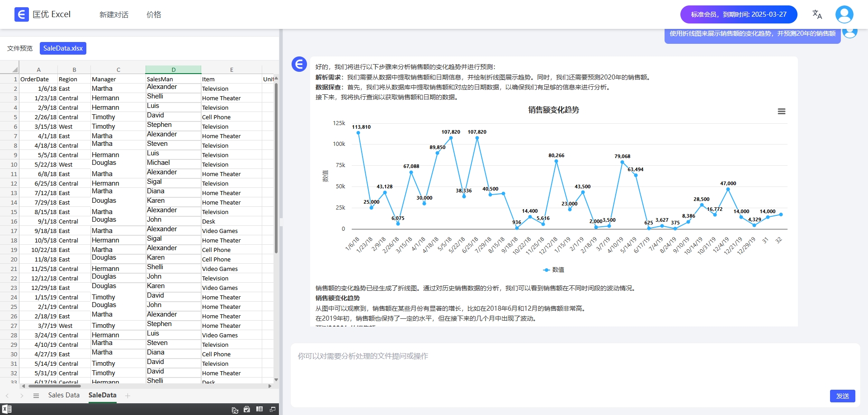Add a new sheet with the plus icon
868x415 pixels.
click(x=128, y=396)
